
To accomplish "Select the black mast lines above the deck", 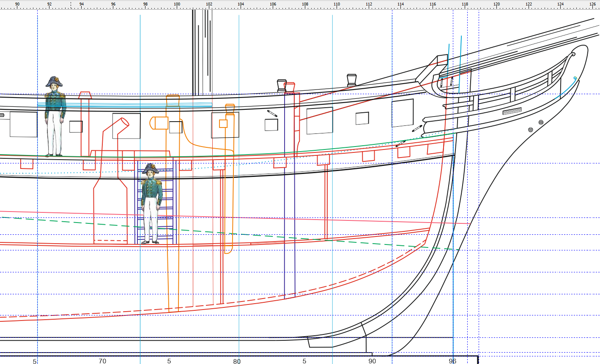I will [x=202, y=52].
